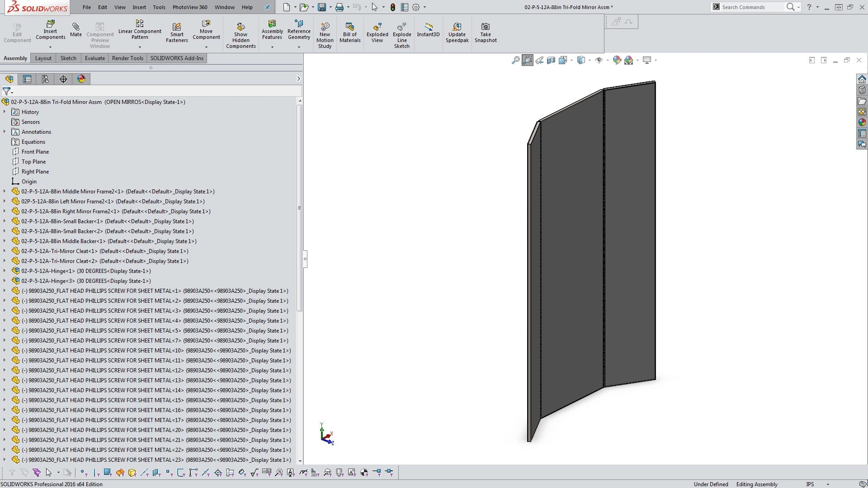Switch to the Sketch tab
Screen dimensions: 868x488
coord(68,58)
